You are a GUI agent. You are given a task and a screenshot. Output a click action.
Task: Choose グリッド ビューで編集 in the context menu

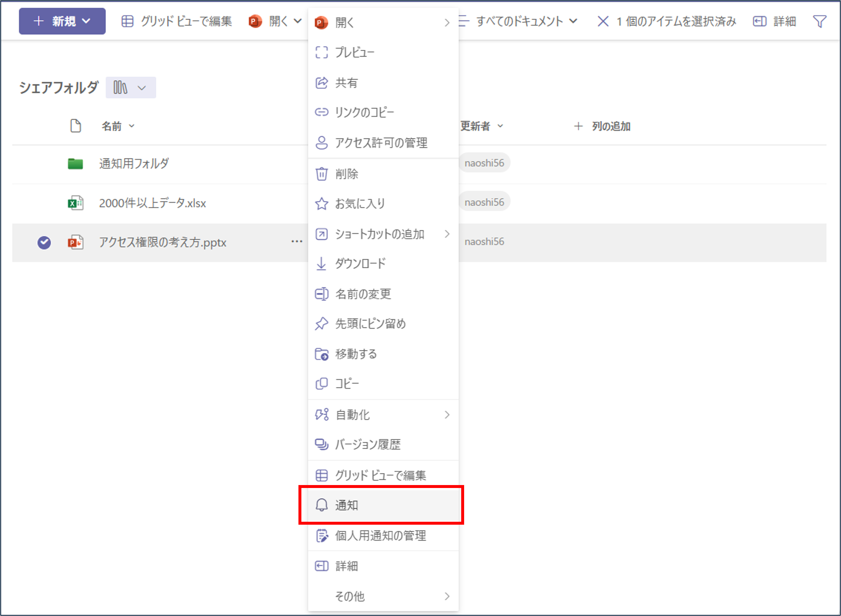tap(383, 475)
